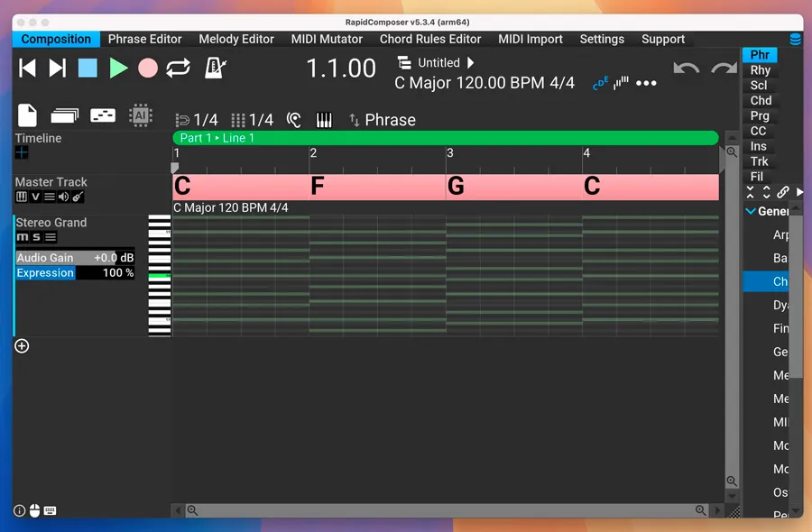Select the F chord in Master Track
812x532 pixels.
pyautogui.click(x=377, y=187)
